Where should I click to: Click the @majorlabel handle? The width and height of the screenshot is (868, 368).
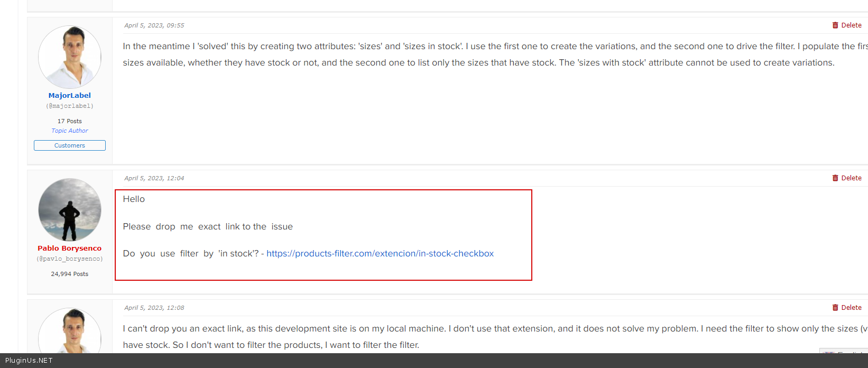[x=70, y=106]
